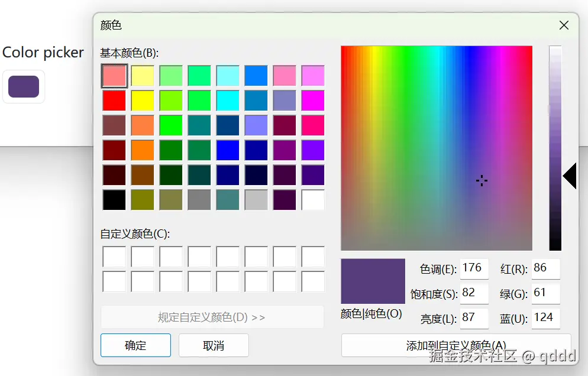
Task: Close the 颜色 dialog
Action: [x=564, y=25]
